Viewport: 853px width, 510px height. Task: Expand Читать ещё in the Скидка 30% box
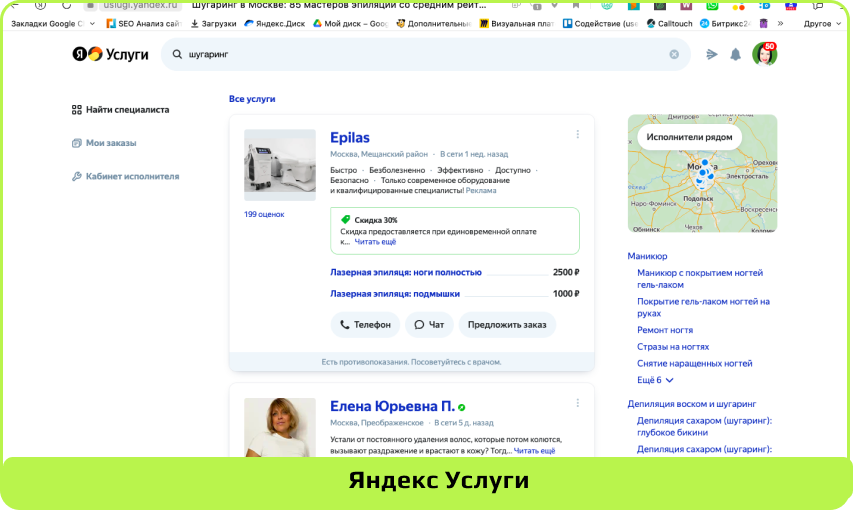coord(375,242)
